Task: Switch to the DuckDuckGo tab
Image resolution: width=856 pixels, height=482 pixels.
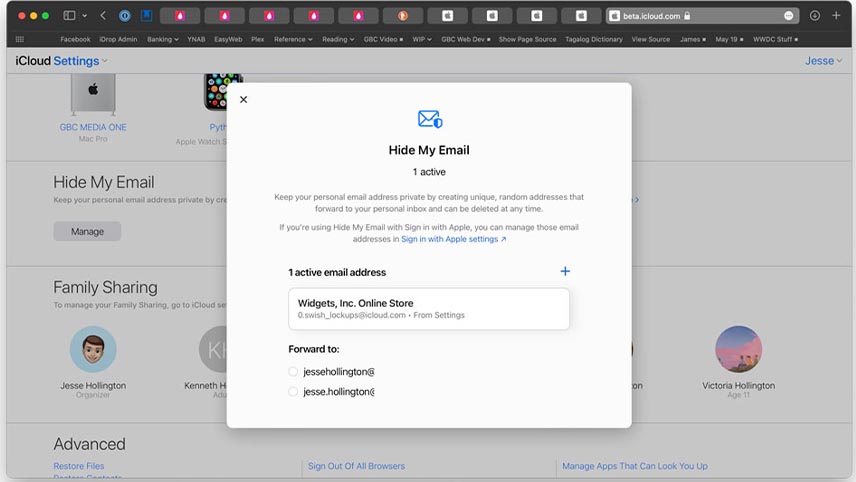Action: coord(403,16)
